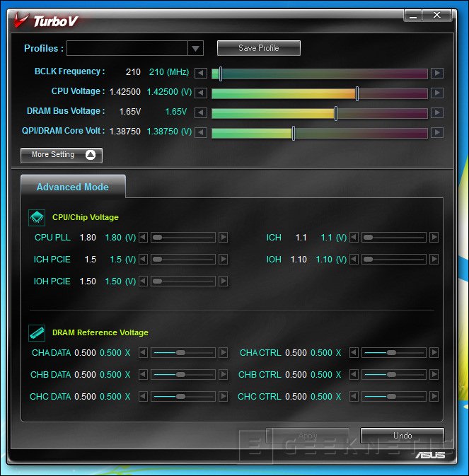
Task: Increase QPI/DRAM Core Volt right arrow
Action: click(x=437, y=133)
